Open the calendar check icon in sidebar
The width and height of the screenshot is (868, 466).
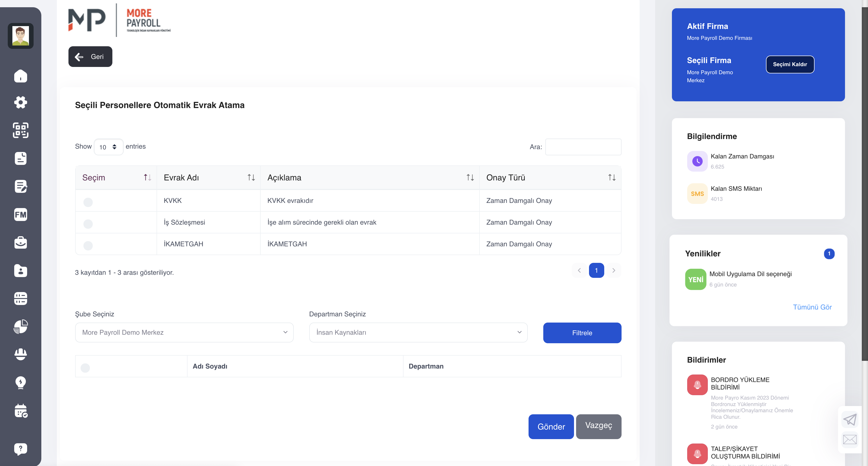coord(21,411)
